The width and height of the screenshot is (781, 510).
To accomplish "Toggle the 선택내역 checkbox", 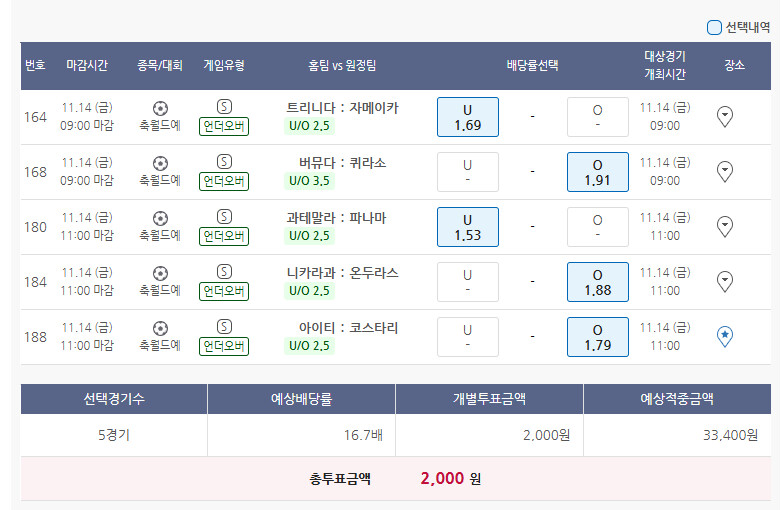I will pyautogui.click(x=714, y=27).
